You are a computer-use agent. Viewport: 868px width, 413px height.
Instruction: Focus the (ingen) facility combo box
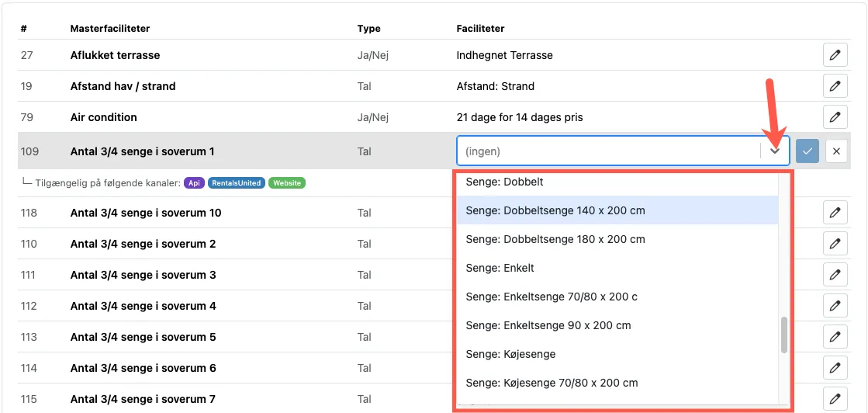click(622, 151)
